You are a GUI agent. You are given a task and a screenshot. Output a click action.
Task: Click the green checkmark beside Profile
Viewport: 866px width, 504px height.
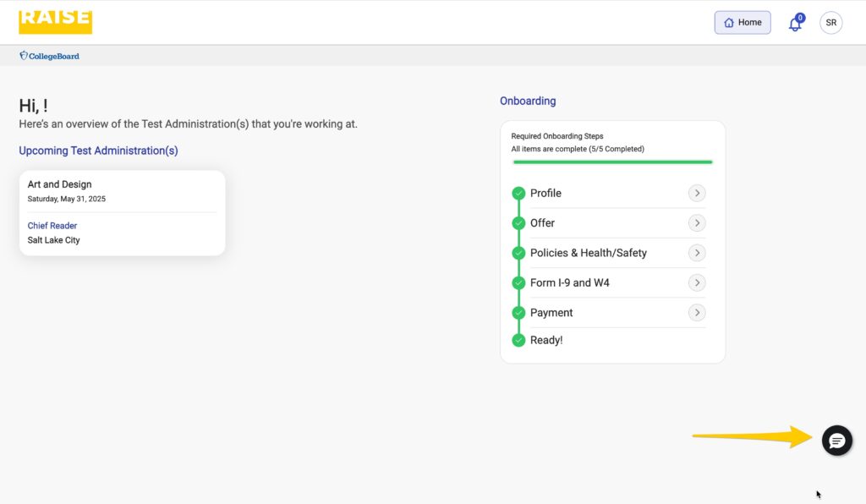(518, 194)
